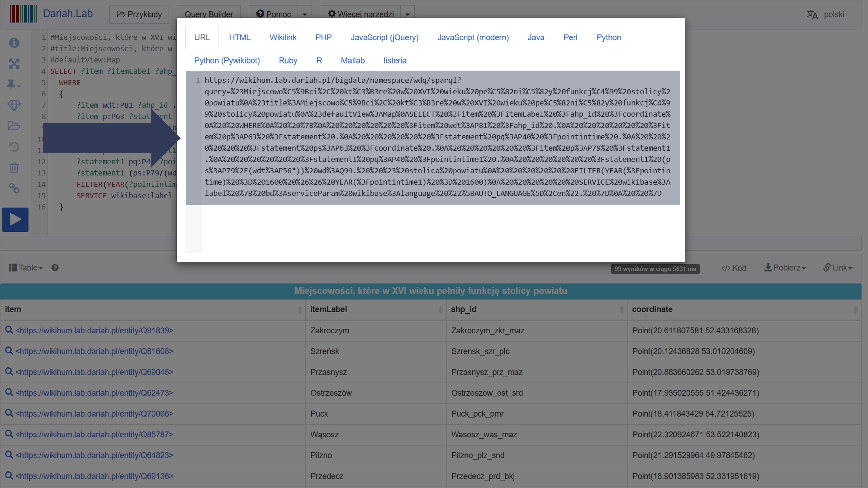Open the Pomoc dropdown caret
Viewport: 868px width, 488px height.
click(305, 14)
